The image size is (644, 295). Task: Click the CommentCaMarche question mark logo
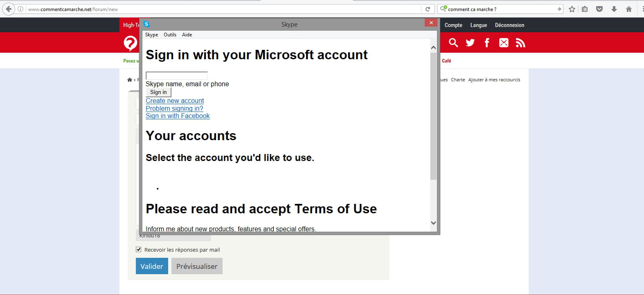pos(131,43)
